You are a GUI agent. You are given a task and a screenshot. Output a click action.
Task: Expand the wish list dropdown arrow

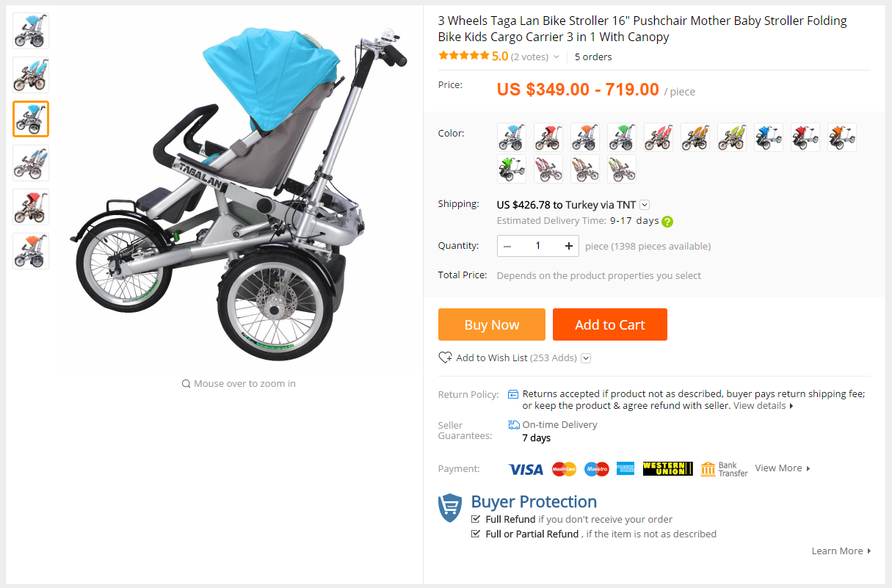(586, 358)
